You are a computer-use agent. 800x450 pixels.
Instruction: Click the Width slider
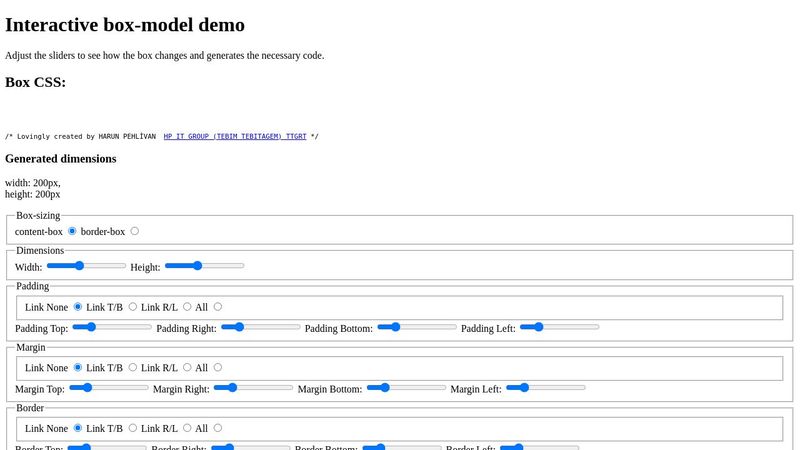(86, 266)
